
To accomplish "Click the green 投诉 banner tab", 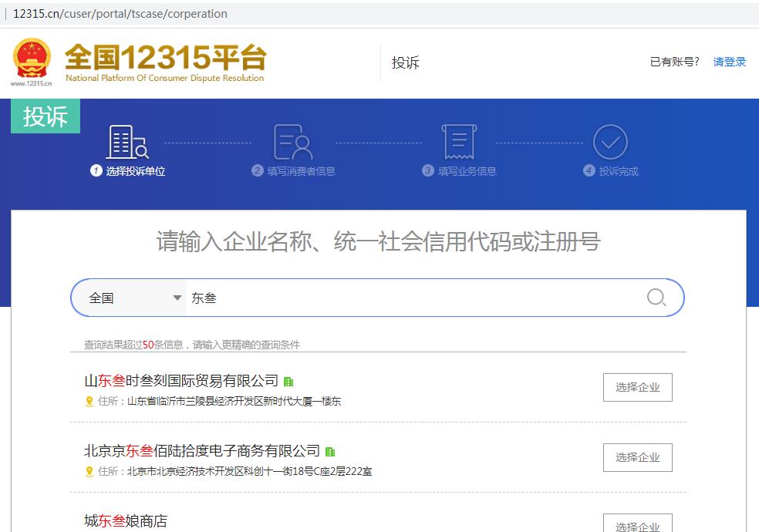I will click(x=45, y=115).
